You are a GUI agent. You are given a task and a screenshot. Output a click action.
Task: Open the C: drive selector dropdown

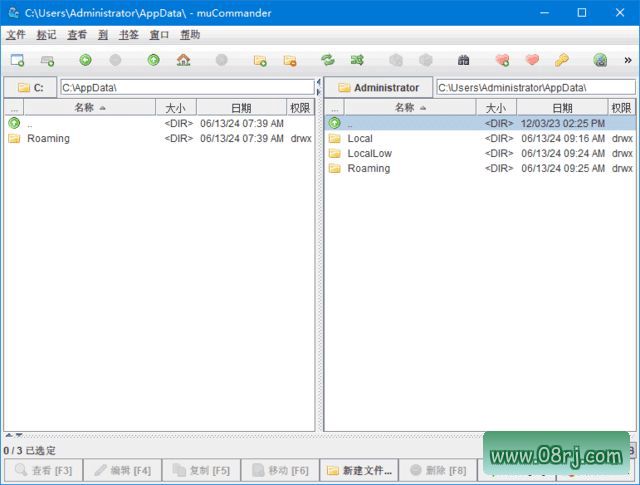tap(30, 87)
